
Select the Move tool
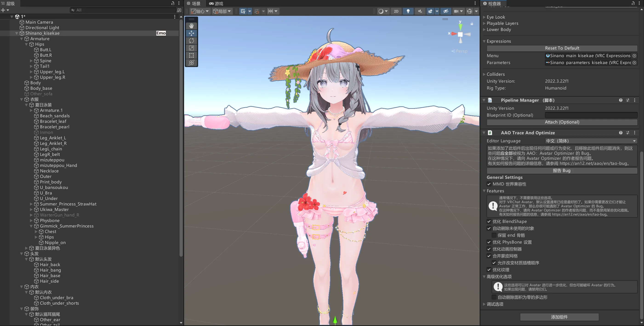(x=191, y=33)
